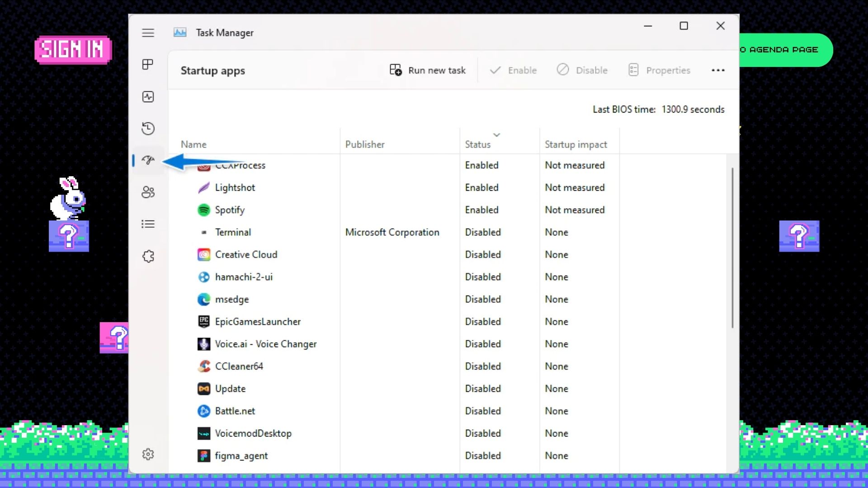Click Enabled status in Spotify row

[x=481, y=210]
